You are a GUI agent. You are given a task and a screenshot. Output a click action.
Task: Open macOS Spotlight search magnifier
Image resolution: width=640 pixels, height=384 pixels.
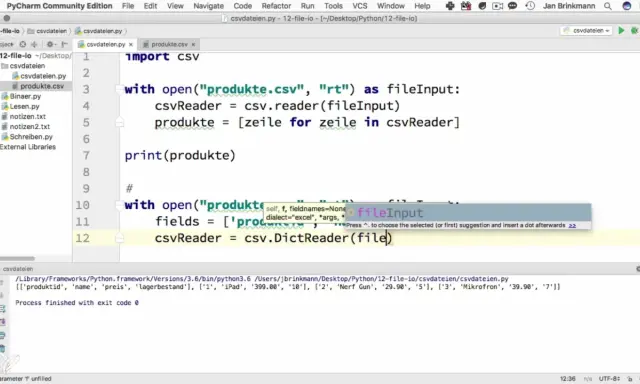(x=608, y=6)
